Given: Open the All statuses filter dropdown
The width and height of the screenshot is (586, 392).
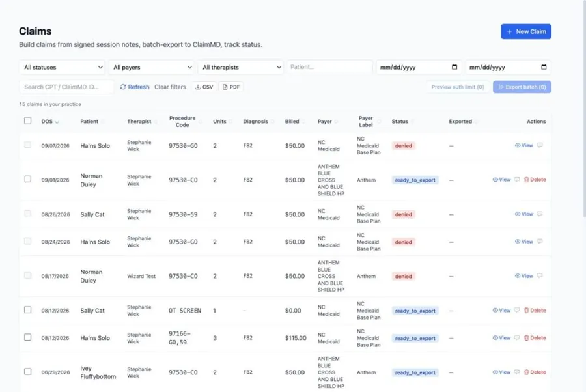Looking at the screenshot, I should pyautogui.click(x=62, y=67).
